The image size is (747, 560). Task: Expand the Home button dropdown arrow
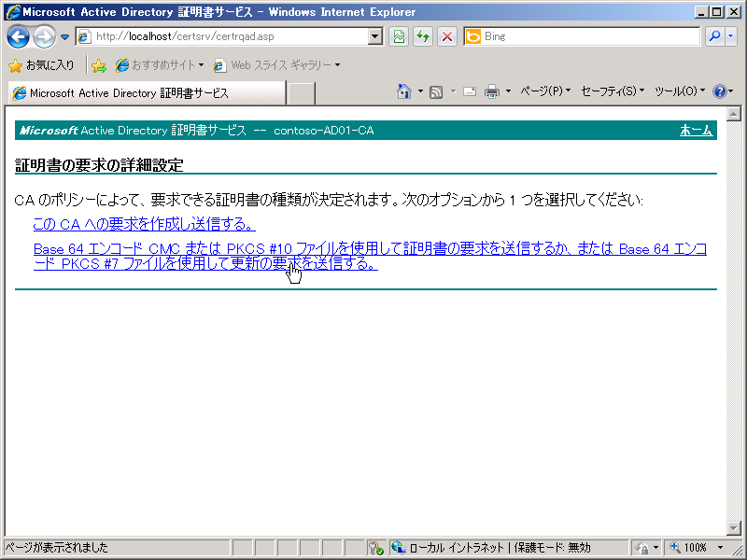pos(420,91)
